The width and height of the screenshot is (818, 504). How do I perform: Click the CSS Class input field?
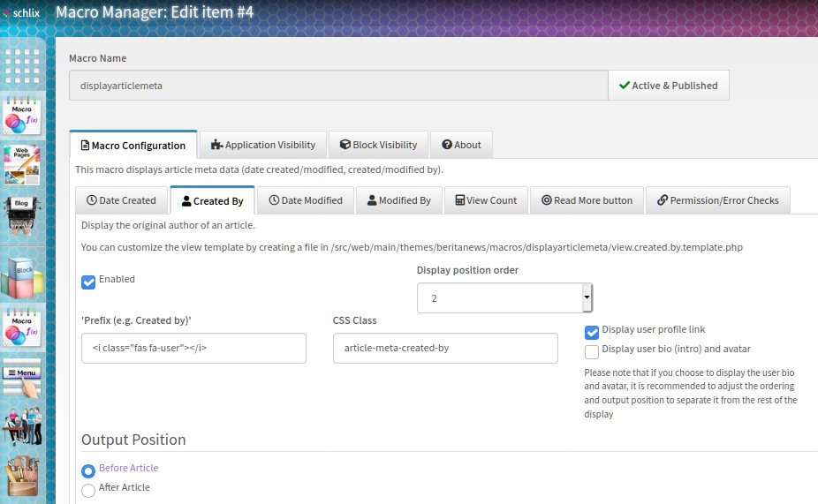(x=445, y=348)
